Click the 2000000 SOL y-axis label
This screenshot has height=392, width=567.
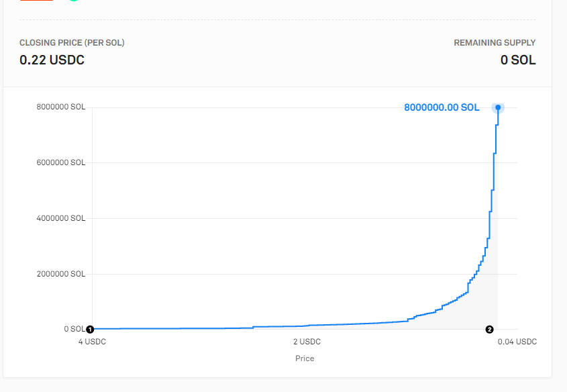[61, 274]
